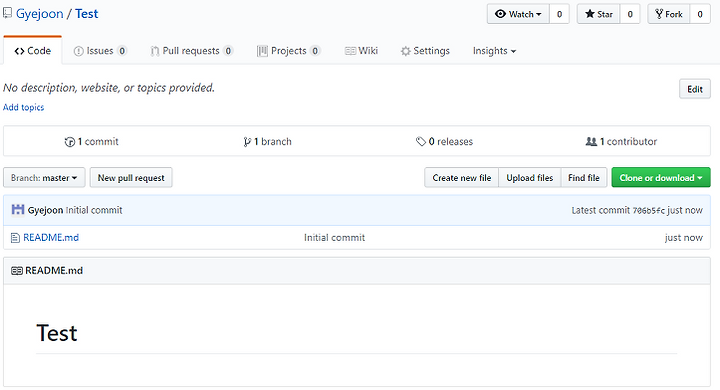The width and height of the screenshot is (720, 390).
Task: Open the Branch: master dropdown
Action: pyautogui.click(x=44, y=178)
